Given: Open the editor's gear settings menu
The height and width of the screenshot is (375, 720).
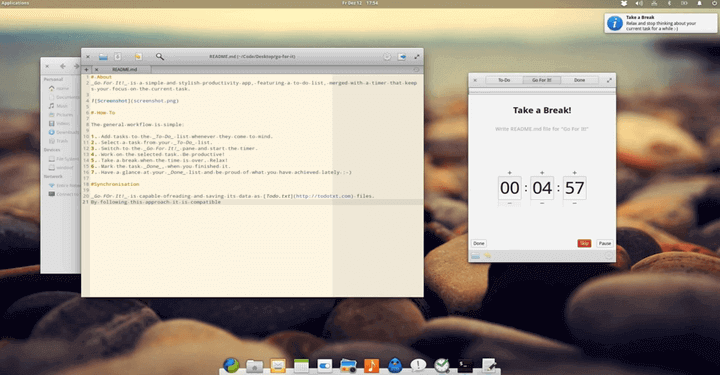Looking at the screenshot, I should 387,57.
